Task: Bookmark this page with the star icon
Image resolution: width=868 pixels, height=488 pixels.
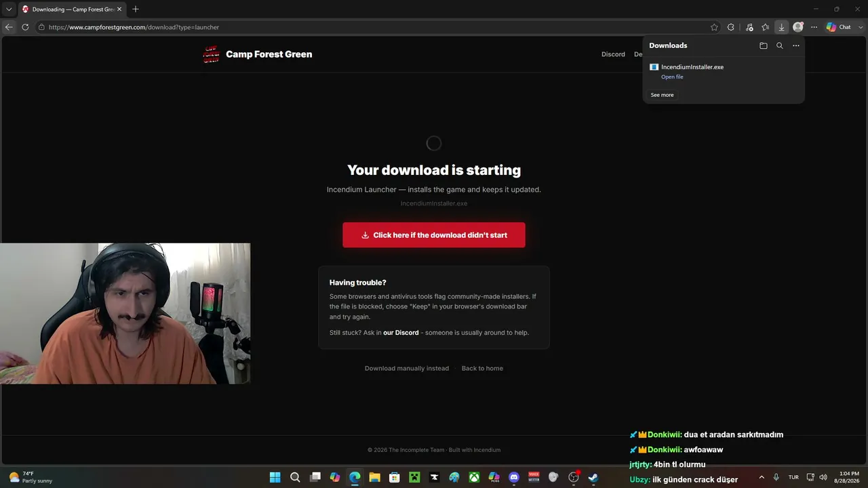Action: [714, 27]
